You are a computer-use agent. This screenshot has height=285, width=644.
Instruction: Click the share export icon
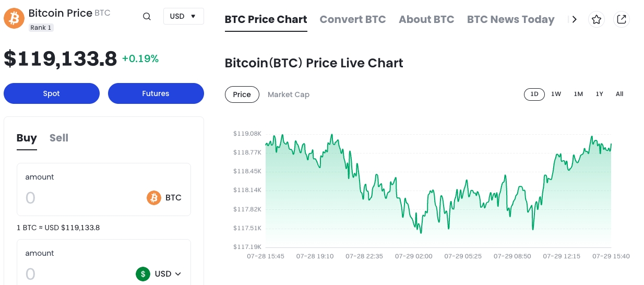pyautogui.click(x=621, y=19)
